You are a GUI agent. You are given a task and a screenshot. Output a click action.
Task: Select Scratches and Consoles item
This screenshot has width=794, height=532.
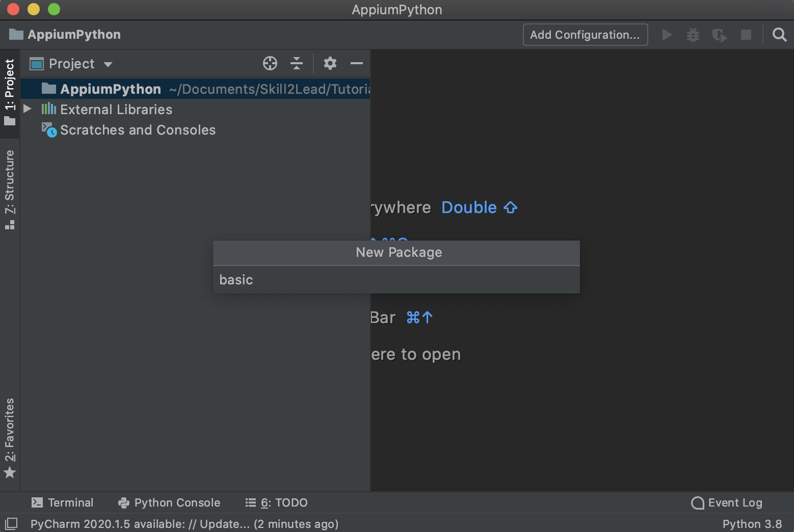click(x=138, y=130)
